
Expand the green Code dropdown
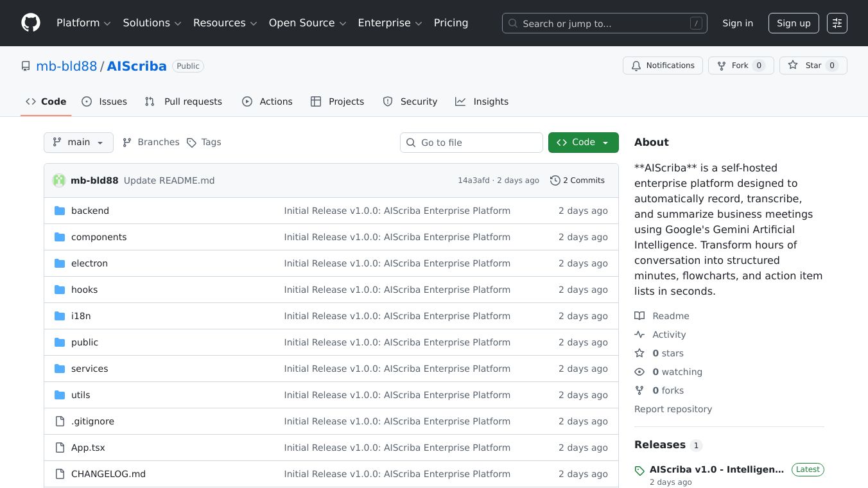(583, 143)
